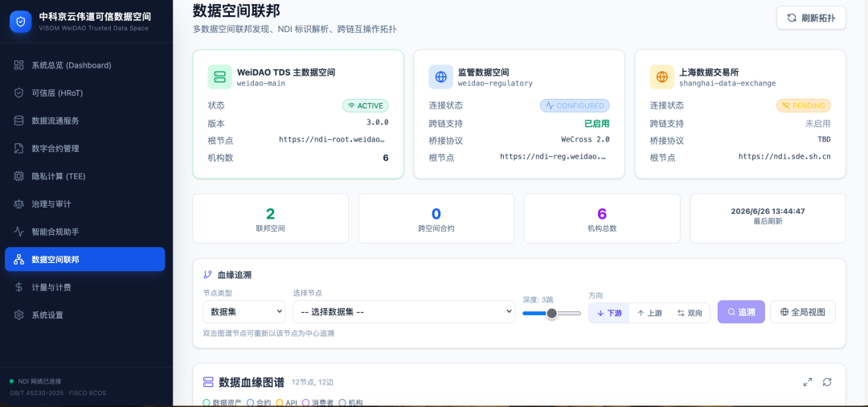This screenshot has width=868, height=407.
Task: Open the 节点类型 dropdown showing 数据集
Action: click(244, 312)
